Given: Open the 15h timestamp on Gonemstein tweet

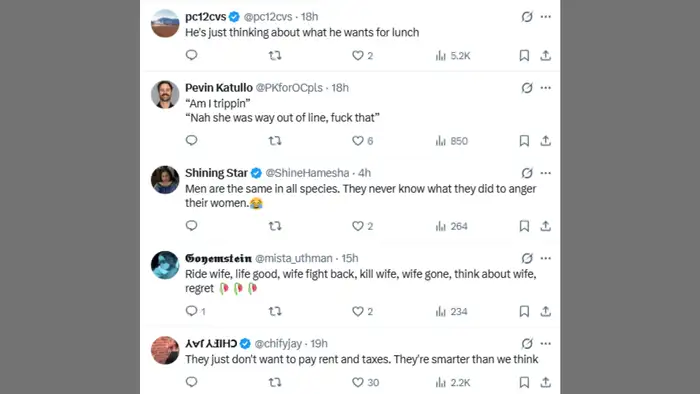Looking at the screenshot, I should pos(350,258).
